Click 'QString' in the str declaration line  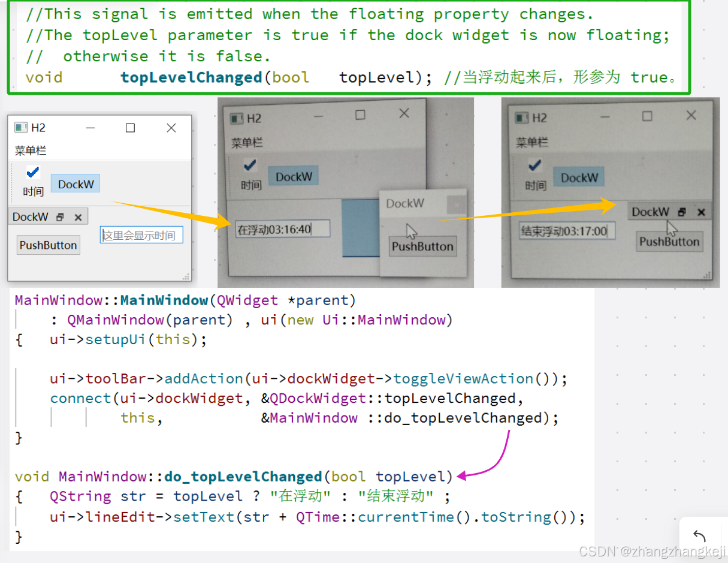[81, 496]
